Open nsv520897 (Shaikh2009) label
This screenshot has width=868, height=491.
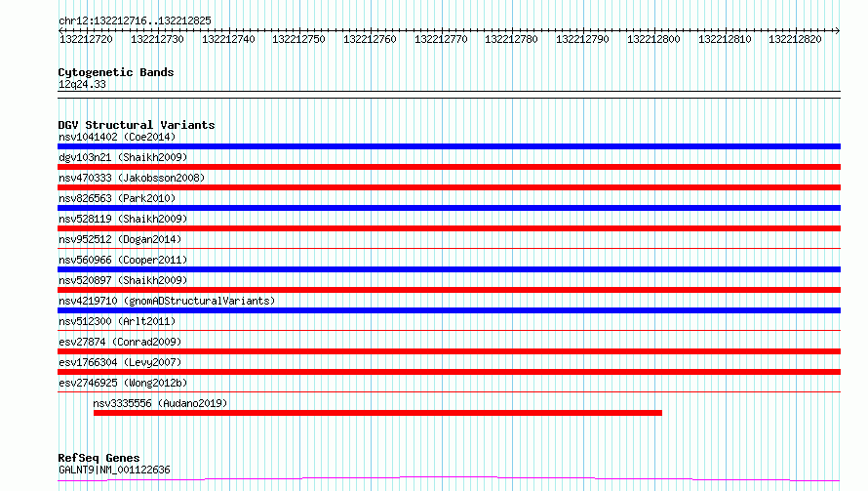point(123,280)
